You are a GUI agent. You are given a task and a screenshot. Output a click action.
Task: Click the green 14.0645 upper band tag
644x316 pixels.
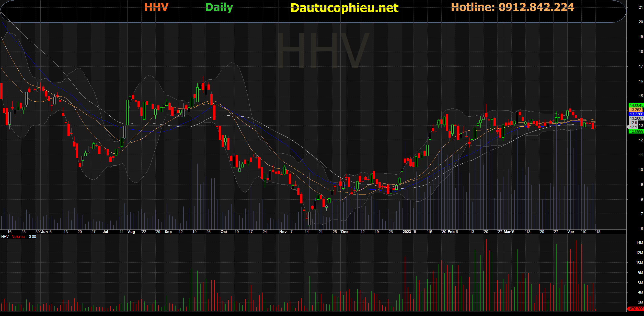click(636, 105)
